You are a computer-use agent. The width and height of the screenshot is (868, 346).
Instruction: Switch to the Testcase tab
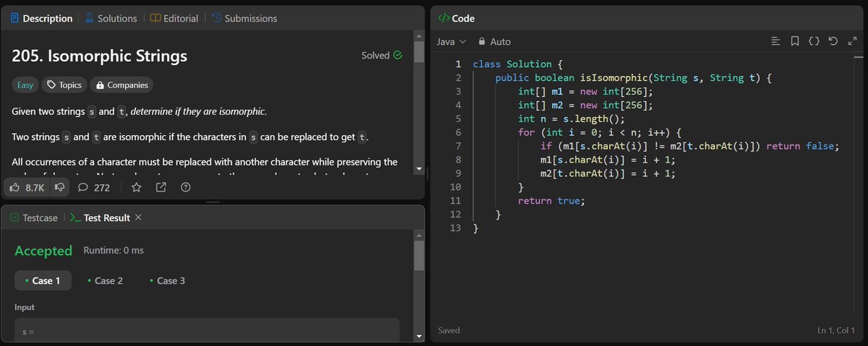[x=33, y=217]
